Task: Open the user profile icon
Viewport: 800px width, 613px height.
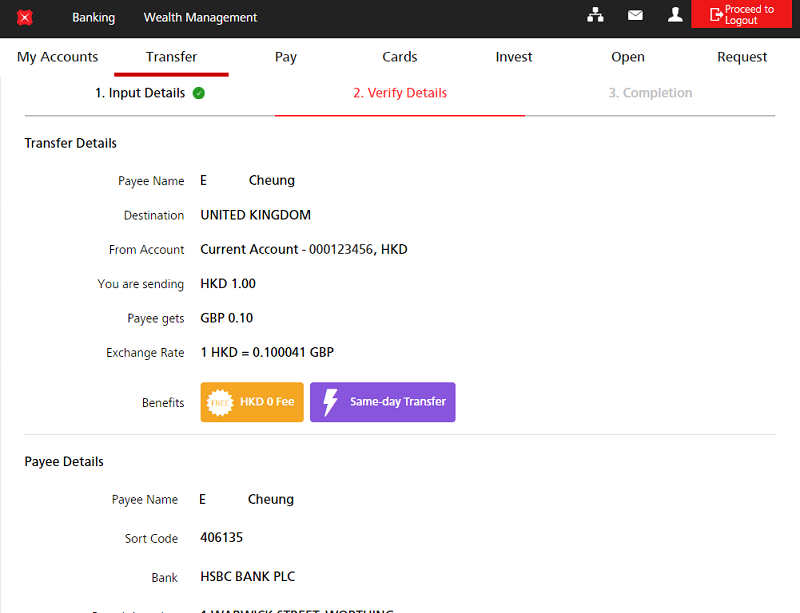Action: pyautogui.click(x=675, y=15)
